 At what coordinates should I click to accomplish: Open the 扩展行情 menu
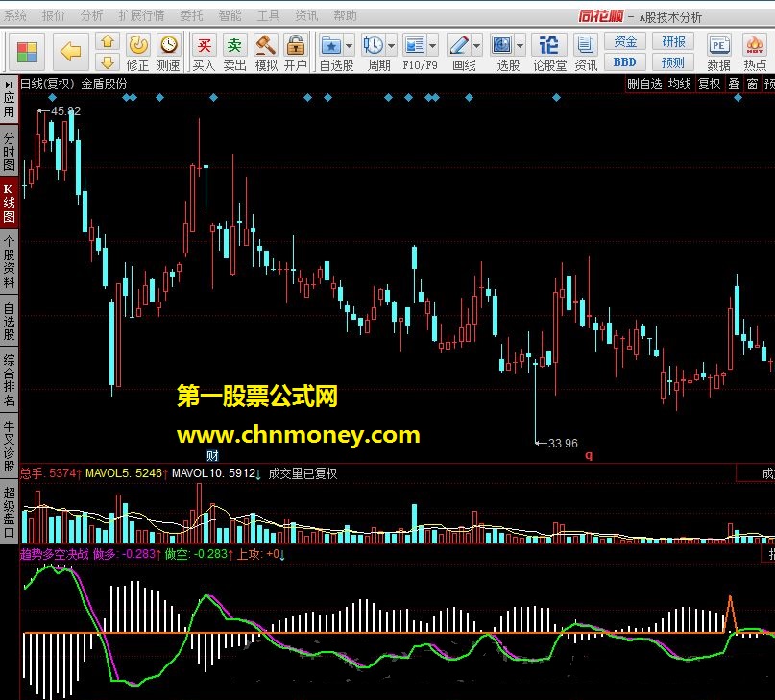click(x=141, y=15)
